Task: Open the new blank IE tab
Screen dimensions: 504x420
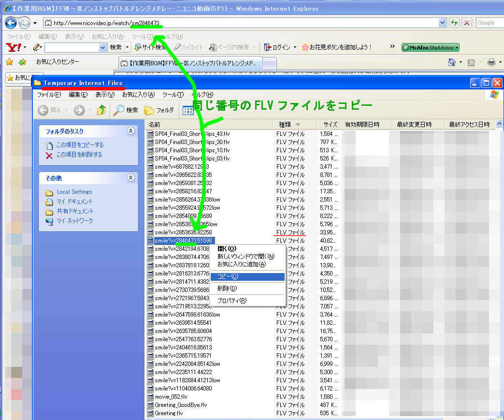Action: pyautogui.click(x=270, y=63)
